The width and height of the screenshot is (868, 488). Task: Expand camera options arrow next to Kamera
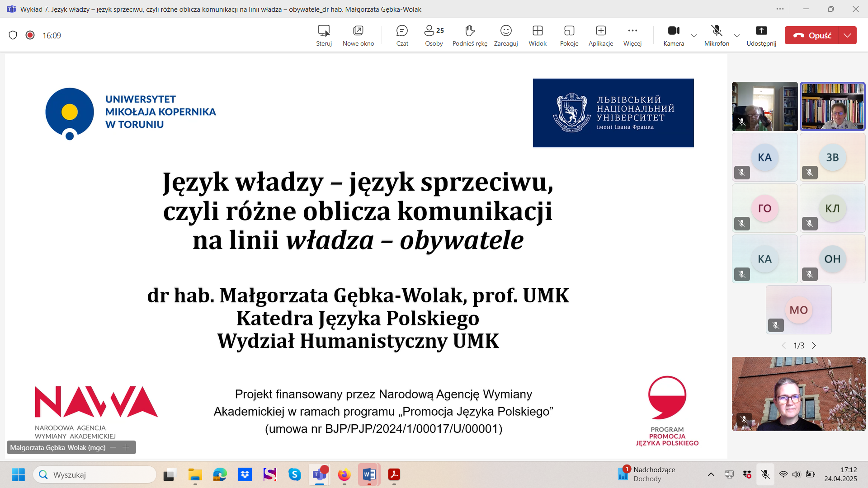coord(694,35)
